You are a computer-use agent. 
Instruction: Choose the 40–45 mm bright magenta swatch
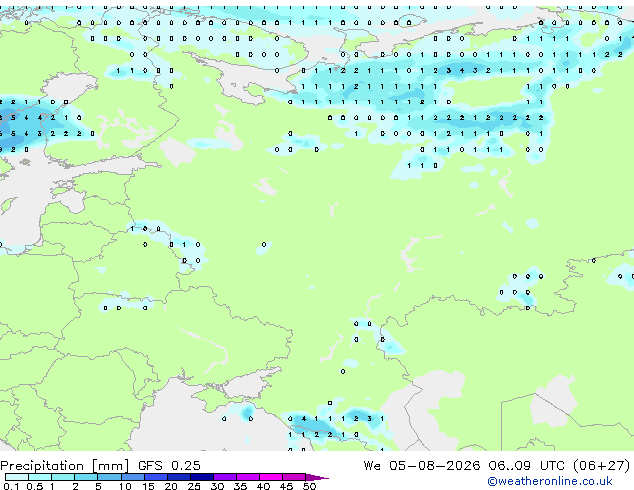(x=271, y=477)
